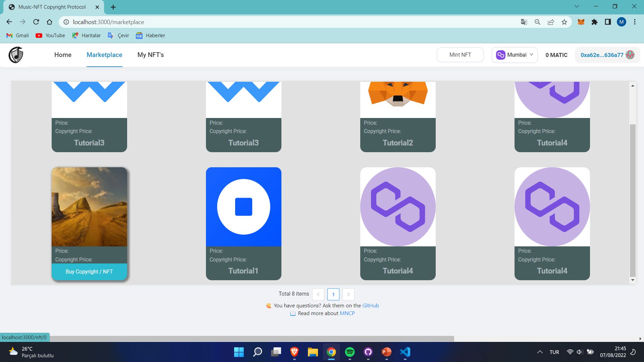Click Buy Copyright / NFT button
644x362 pixels.
click(x=89, y=271)
